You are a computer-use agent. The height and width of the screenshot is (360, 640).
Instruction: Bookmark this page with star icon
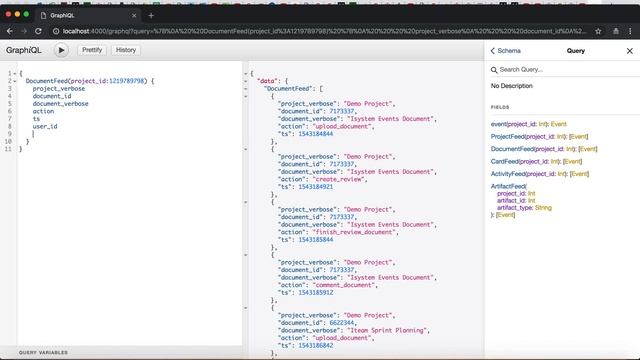(x=598, y=31)
